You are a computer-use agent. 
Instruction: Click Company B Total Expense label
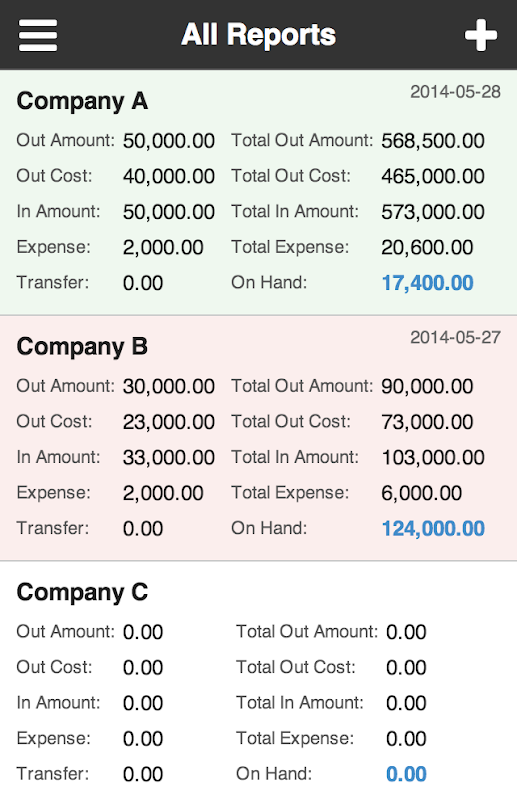click(x=290, y=492)
